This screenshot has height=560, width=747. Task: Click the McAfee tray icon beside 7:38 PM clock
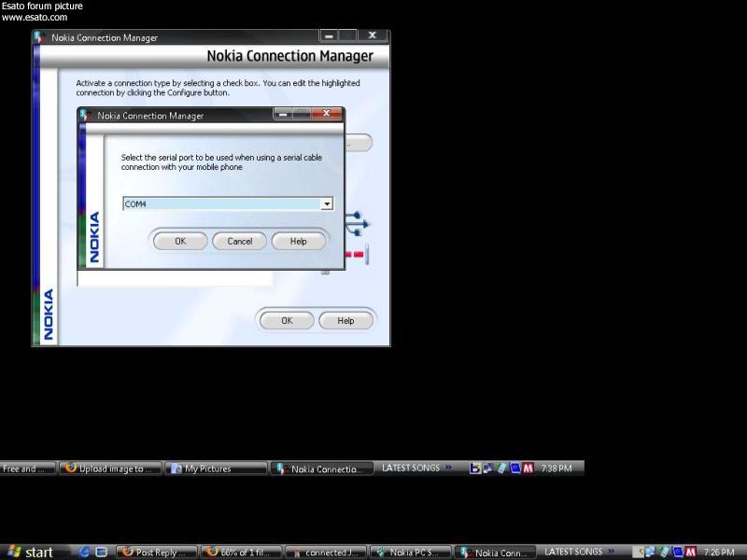pyautogui.click(x=528, y=469)
